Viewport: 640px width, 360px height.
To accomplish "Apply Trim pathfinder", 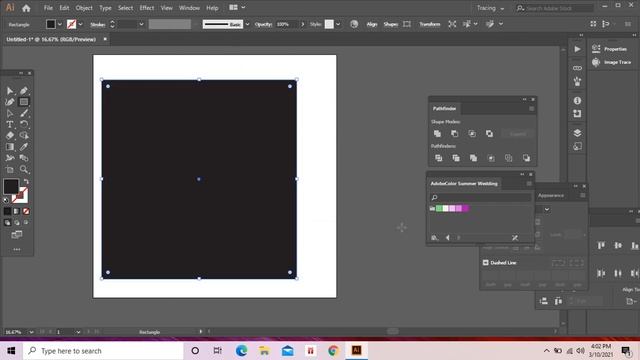I will (456, 158).
